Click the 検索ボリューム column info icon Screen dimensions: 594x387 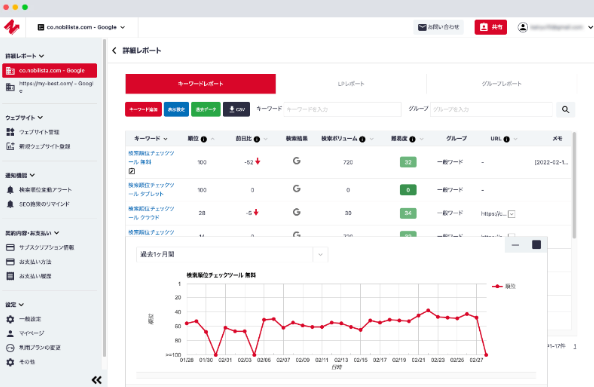pyautogui.click(x=362, y=139)
